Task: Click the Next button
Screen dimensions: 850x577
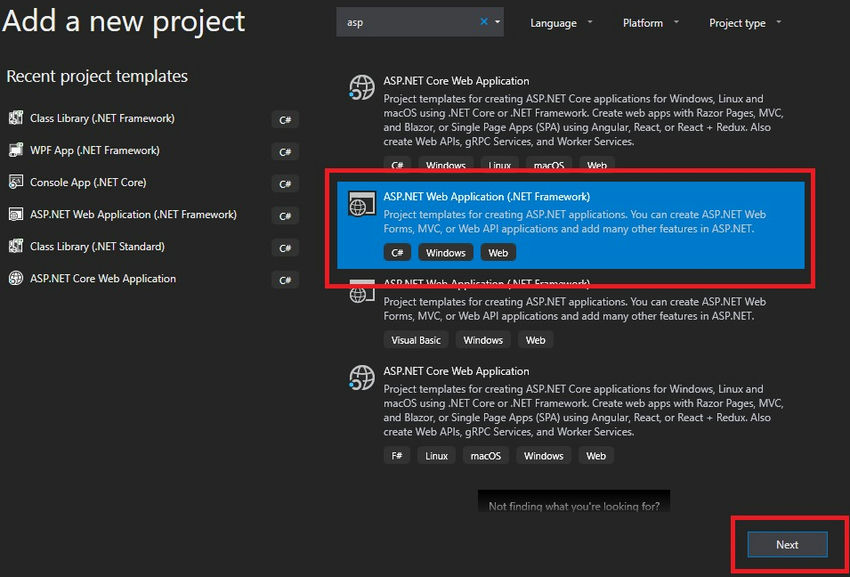Action: [x=787, y=544]
